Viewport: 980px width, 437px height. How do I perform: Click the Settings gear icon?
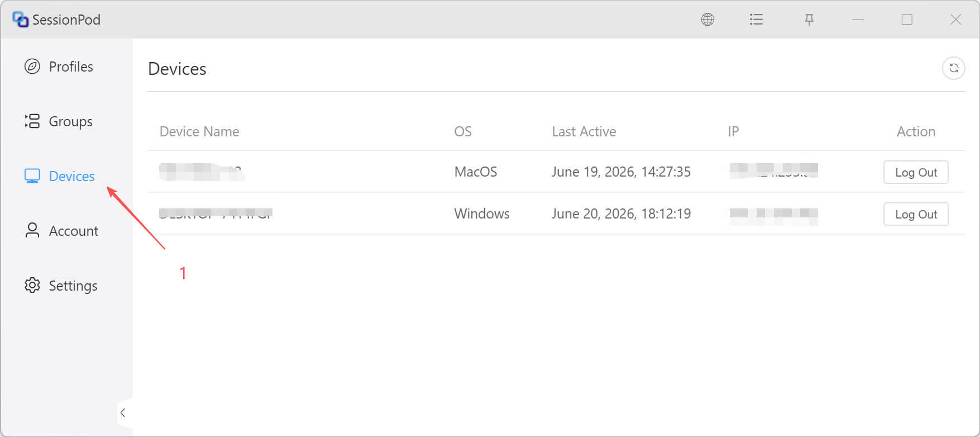[32, 286]
